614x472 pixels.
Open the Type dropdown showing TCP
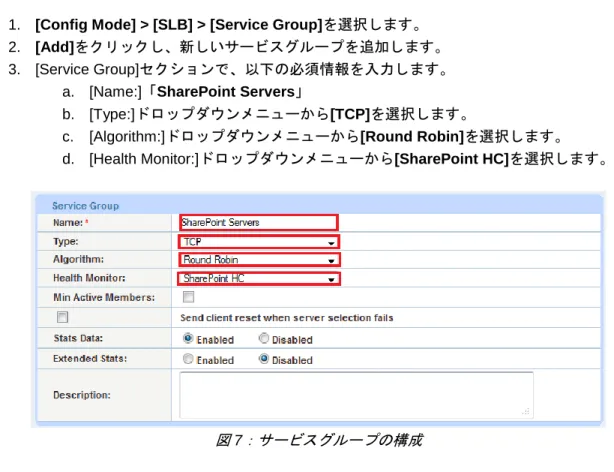259,242
